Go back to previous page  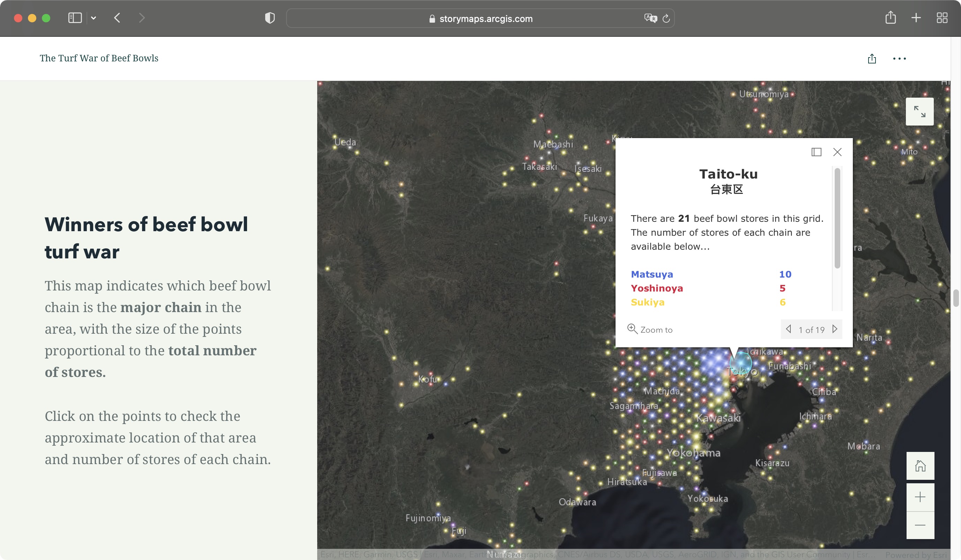pyautogui.click(x=117, y=18)
